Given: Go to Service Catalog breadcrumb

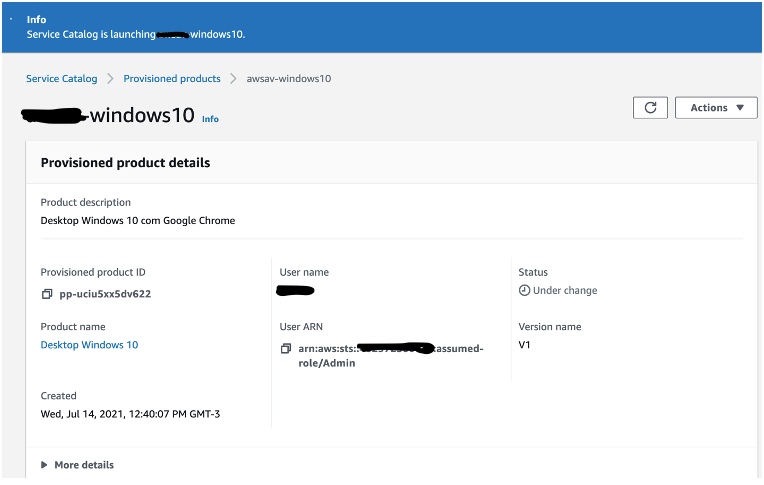Looking at the screenshot, I should (61, 78).
